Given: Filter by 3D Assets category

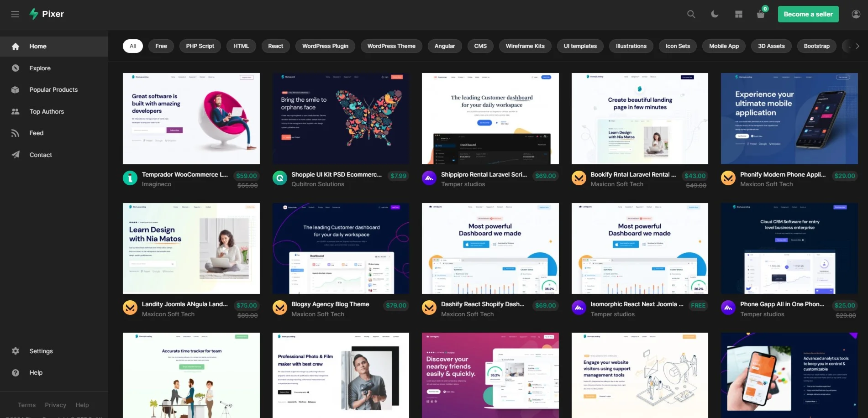Looking at the screenshot, I should (771, 46).
